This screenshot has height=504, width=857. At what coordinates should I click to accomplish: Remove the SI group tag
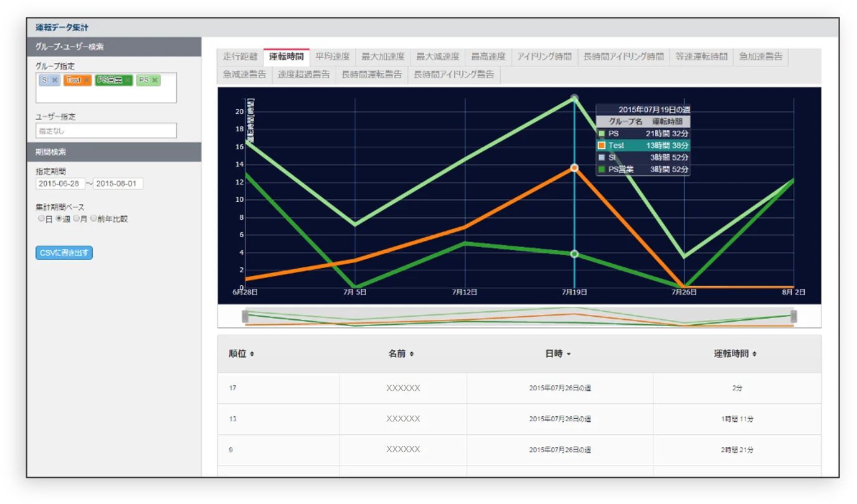(55, 80)
